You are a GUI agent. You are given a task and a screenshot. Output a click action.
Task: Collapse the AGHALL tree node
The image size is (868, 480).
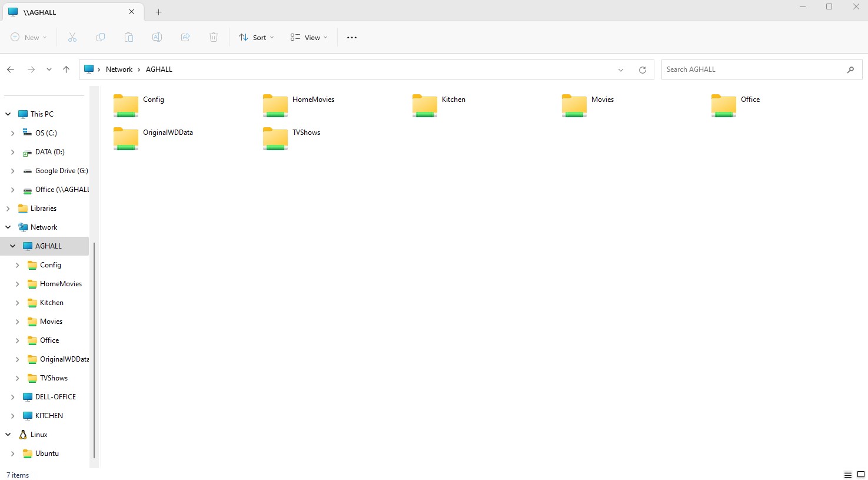coord(13,246)
